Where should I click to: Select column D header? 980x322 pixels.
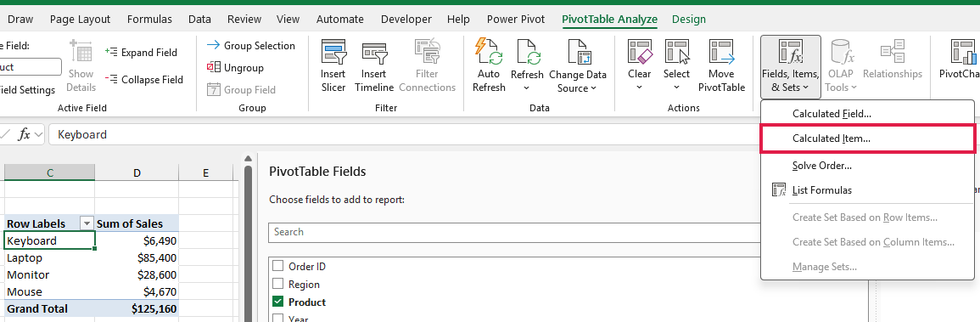(137, 172)
